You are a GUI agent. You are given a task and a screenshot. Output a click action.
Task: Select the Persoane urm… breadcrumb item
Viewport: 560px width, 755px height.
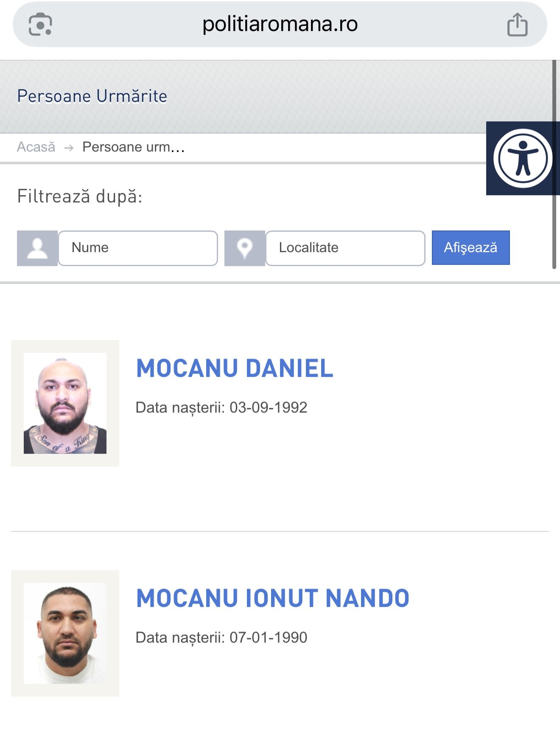(133, 147)
